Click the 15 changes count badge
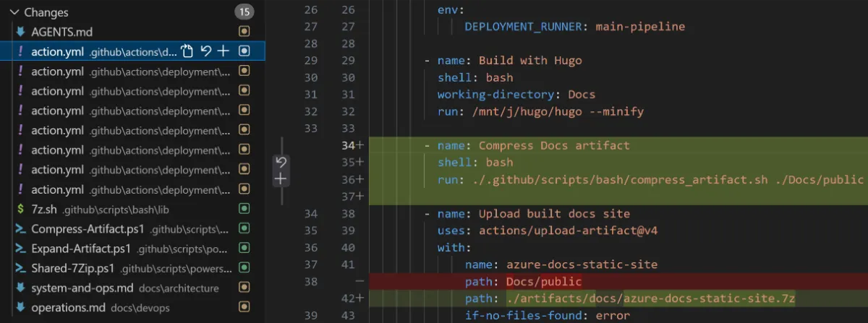Screen dimensions: 868x323 (x=244, y=12)
